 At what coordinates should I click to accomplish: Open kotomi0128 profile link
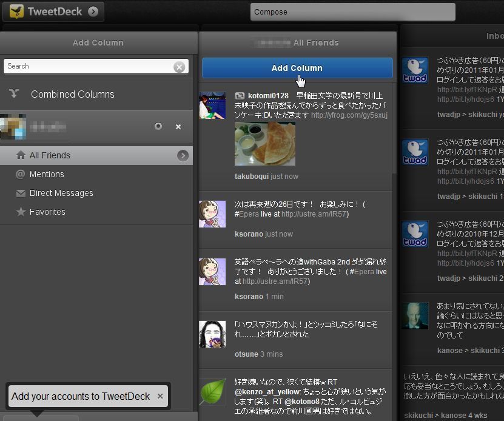pos(269,96)
